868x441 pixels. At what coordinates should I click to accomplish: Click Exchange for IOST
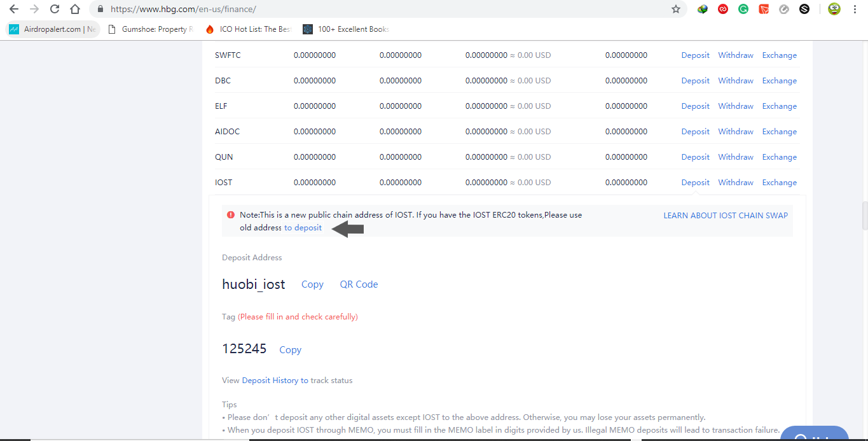point(780,183)
